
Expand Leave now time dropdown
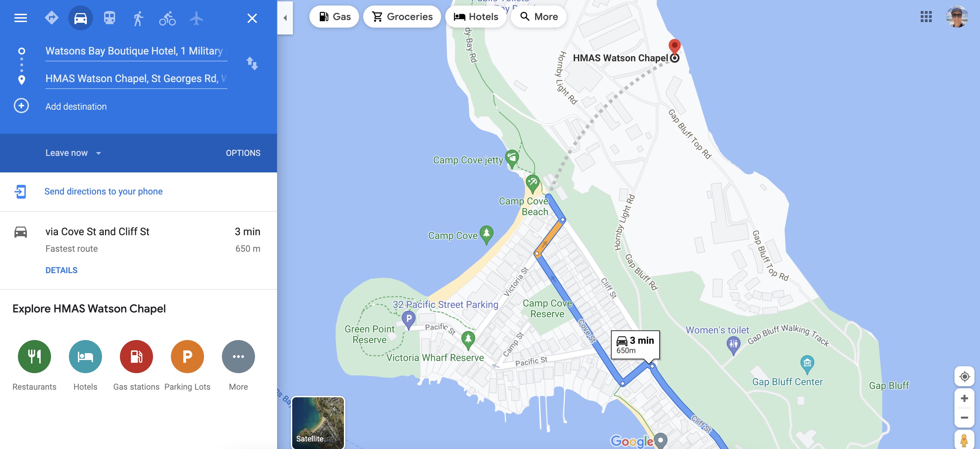[73, 153]
